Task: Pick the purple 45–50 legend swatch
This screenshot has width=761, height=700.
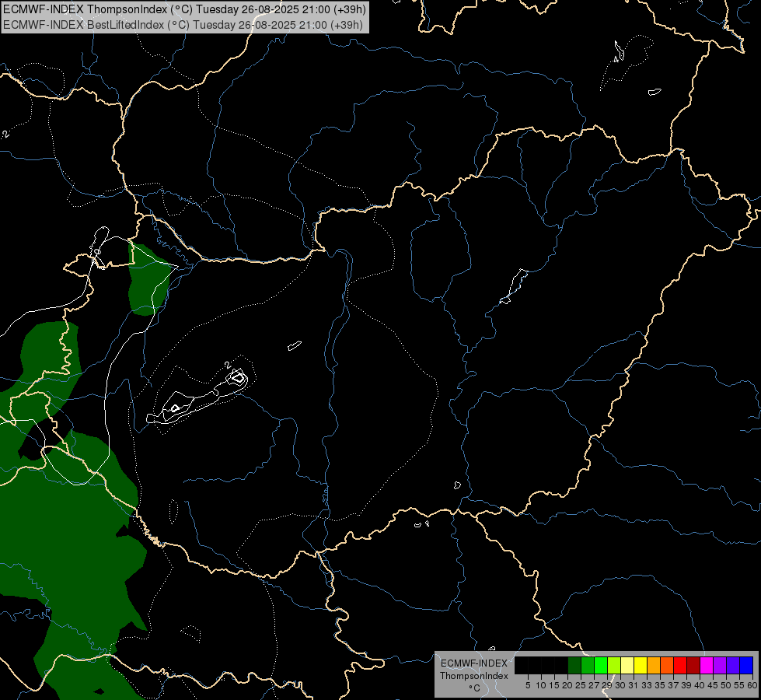Action: pos(720,665)
